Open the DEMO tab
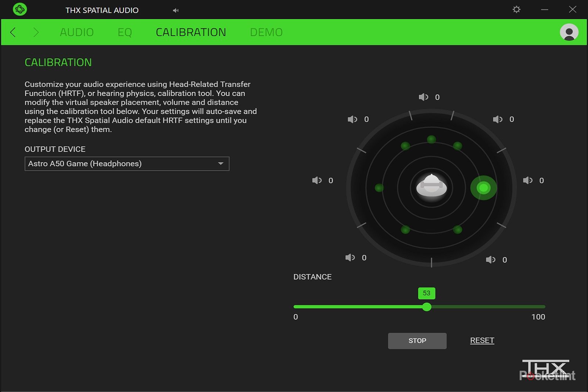This screenshot has height=392, width=588. [x=266, y=32]
